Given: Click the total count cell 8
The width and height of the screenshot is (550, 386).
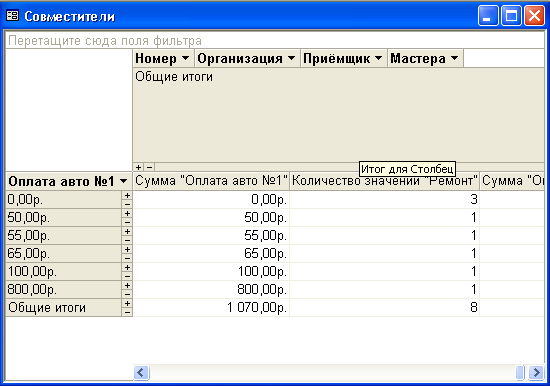Looking at the screenshot, I should pos(385,308).
